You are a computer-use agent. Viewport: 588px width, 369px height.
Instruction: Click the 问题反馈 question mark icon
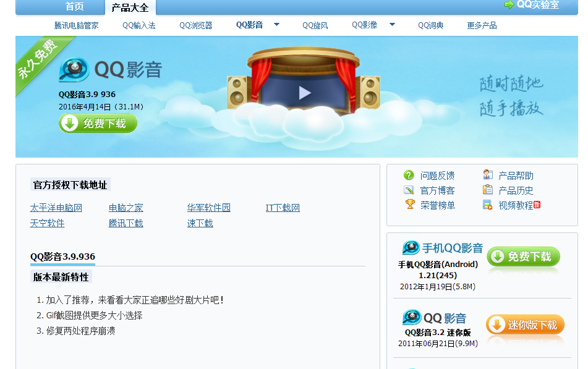tap(408, 176)
